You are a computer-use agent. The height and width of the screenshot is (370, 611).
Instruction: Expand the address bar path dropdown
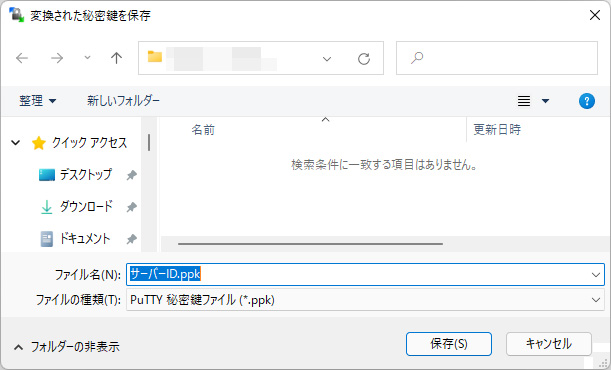pos(327,59)
